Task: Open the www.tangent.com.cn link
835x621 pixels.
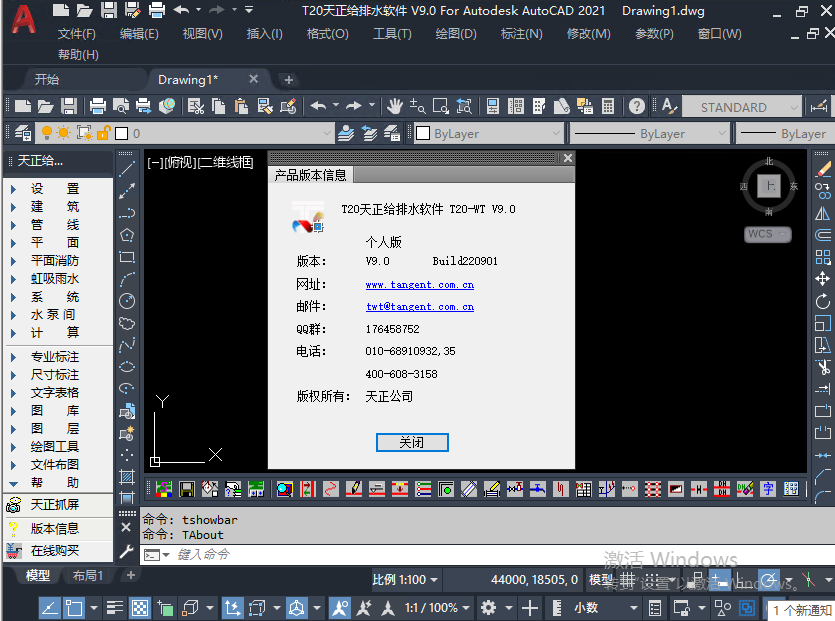Action: [x=420, y=285]
